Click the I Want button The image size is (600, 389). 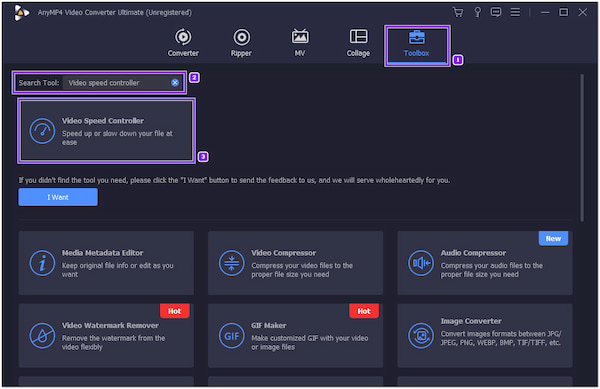(x=58, y=197)
